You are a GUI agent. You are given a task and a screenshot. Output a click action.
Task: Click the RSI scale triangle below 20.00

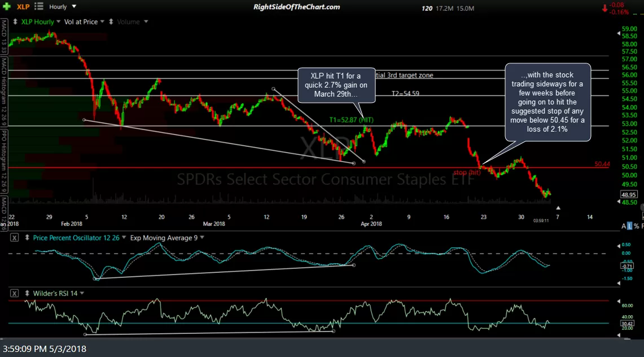tap(619, 335)
